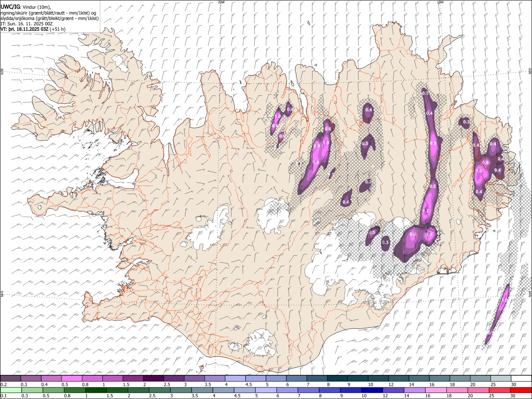Click the darkest purple upper swatch between 2 and 2.5
This screenshot has height=399, width=532.
tap(153, 378)
